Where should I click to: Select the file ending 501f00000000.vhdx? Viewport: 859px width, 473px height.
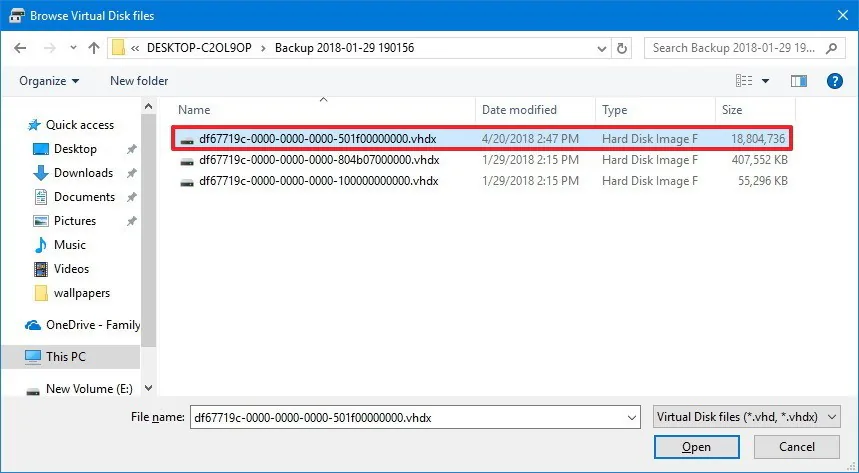[x=482, y=139]
